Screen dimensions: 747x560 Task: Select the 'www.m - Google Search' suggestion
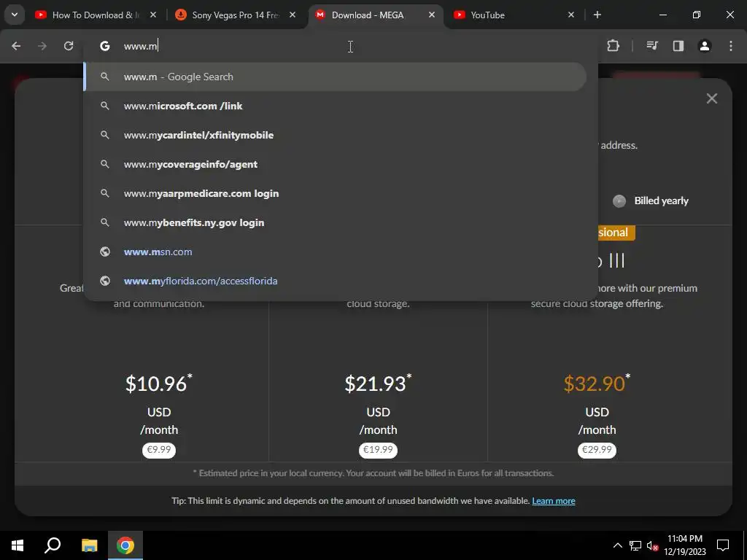point(335,77)
